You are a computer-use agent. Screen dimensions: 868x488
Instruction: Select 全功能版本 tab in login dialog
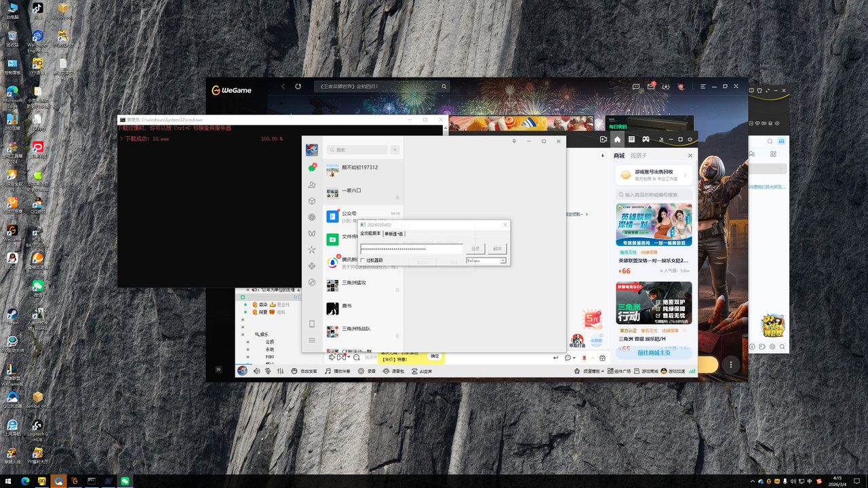point(370,234)
